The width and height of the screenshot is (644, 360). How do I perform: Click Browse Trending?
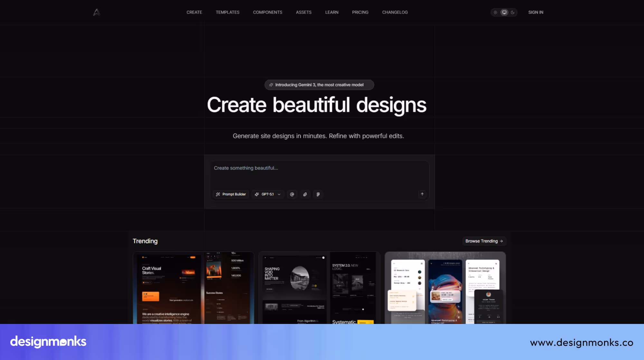[484, 241]
